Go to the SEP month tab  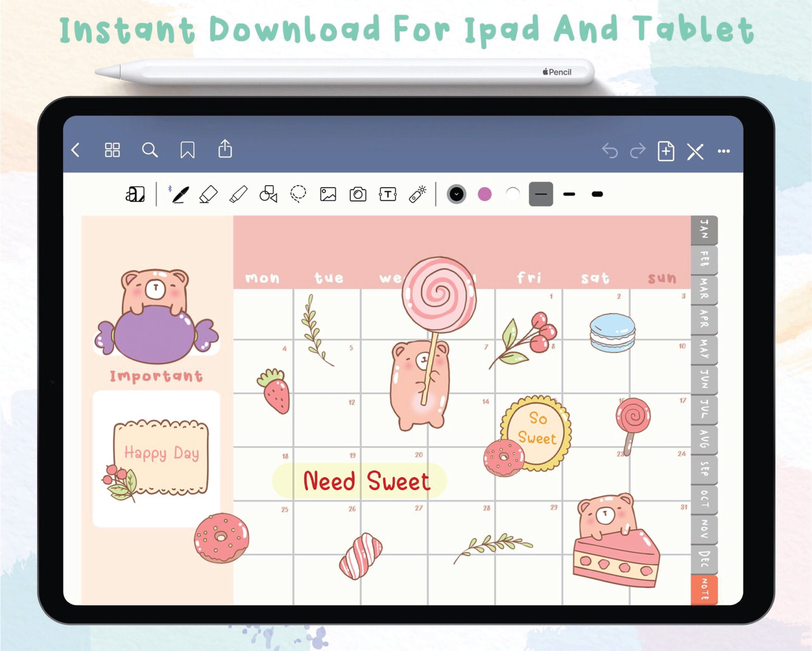(x=704, y=469)
